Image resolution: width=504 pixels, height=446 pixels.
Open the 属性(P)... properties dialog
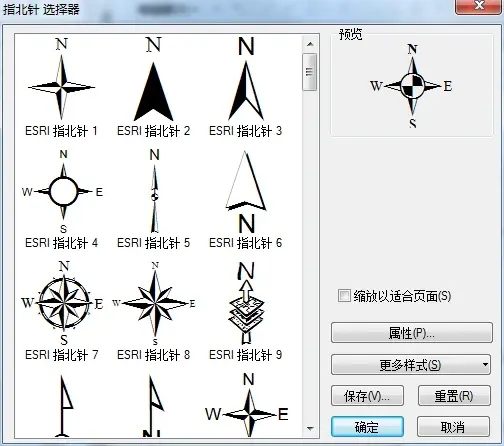click(412, 332)
